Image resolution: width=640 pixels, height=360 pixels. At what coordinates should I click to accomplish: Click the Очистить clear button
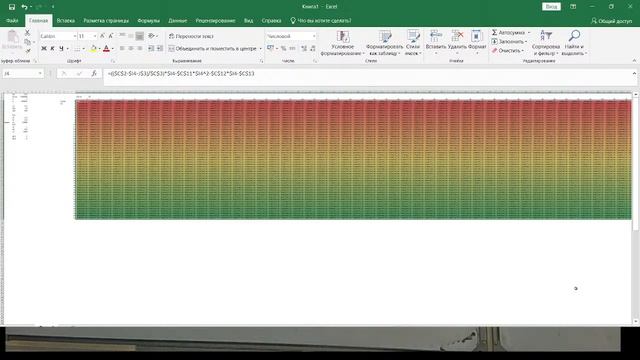coord(508,51)
